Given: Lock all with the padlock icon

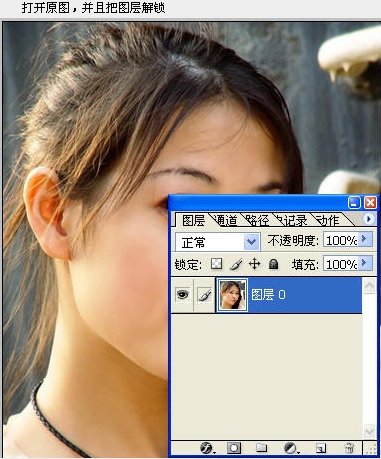Looking at the screenshot, I should pos(273,264).
